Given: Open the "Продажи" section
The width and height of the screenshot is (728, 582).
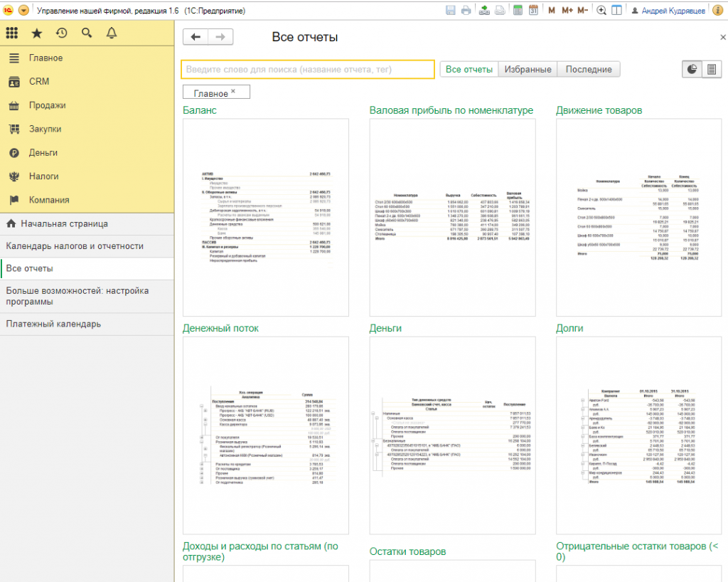Looking at the screenshot, I should (x=47, y=105).
